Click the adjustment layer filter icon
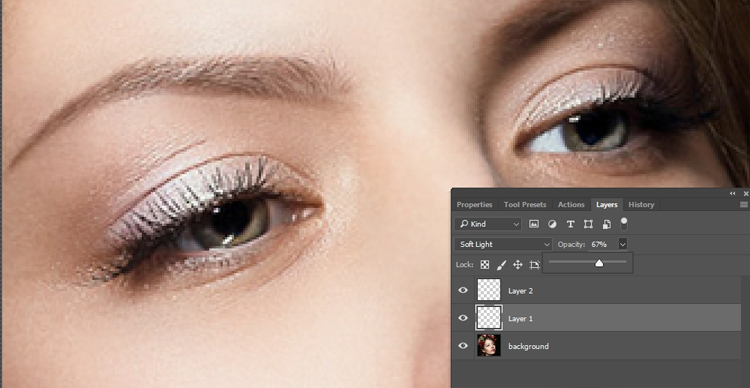Viewport: 750px width, 388px height. pos(552,224)
